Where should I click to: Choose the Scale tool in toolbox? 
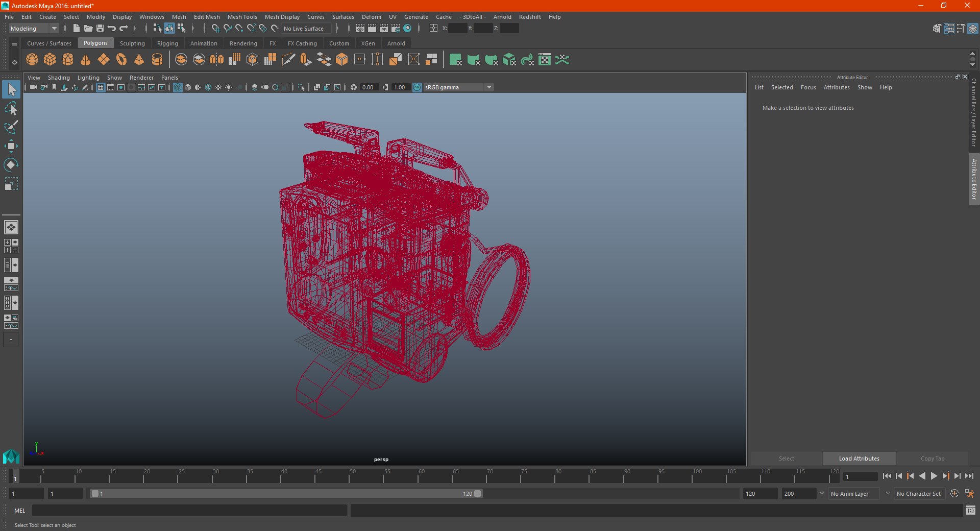(11, 184)
